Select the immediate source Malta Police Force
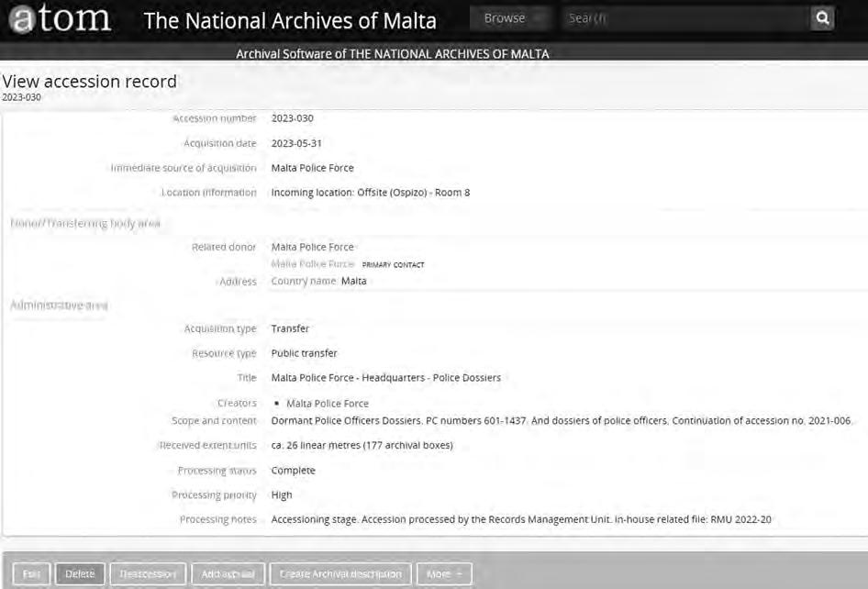Screen dimensions: 868x589 [x=312, y=168]
